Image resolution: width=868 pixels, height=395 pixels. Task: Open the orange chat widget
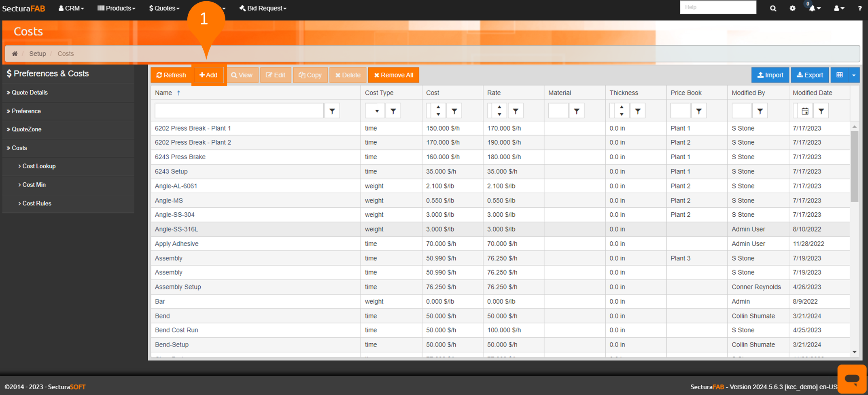(x=852, y=379)
